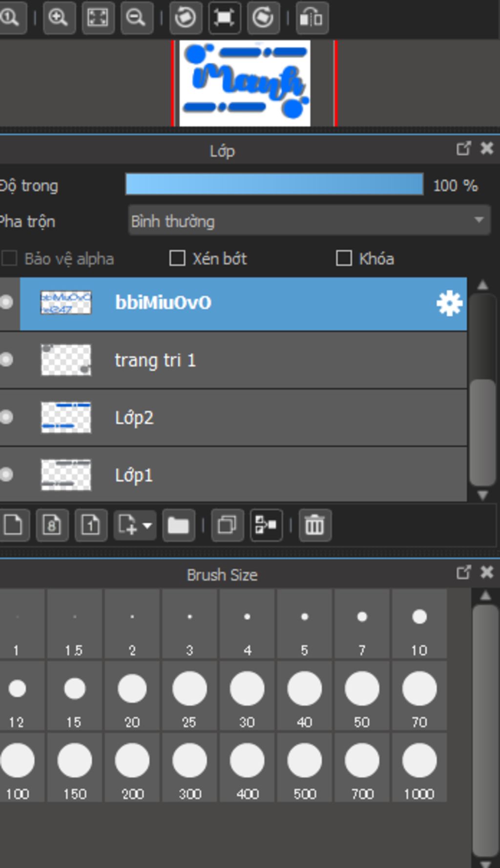The image size is (500, 868).
Task: Hide the trang tri 1 layer
Action: [7, 360]
